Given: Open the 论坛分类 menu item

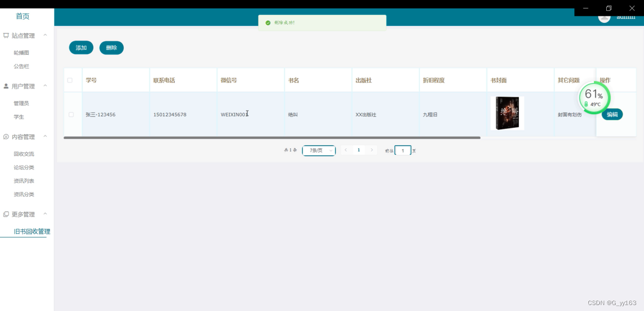Looking at the screenshot, I should pyautogui.click(x=24, y=167).
